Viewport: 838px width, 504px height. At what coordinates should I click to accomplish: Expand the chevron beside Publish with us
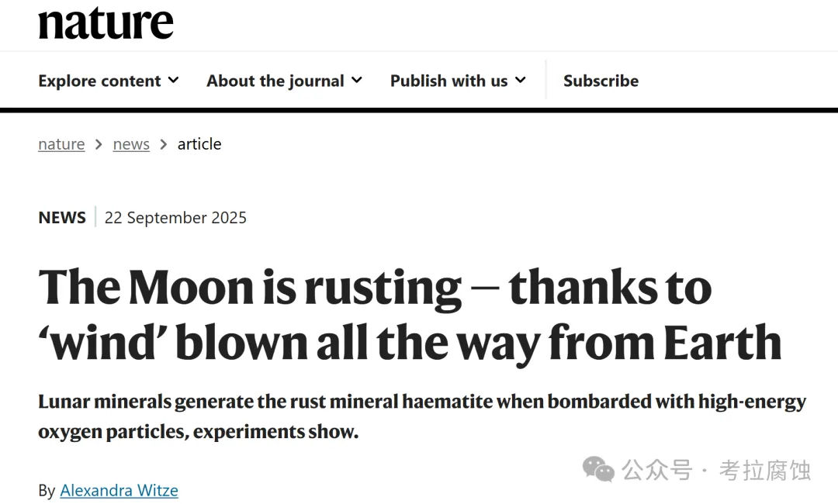point(521,80)
